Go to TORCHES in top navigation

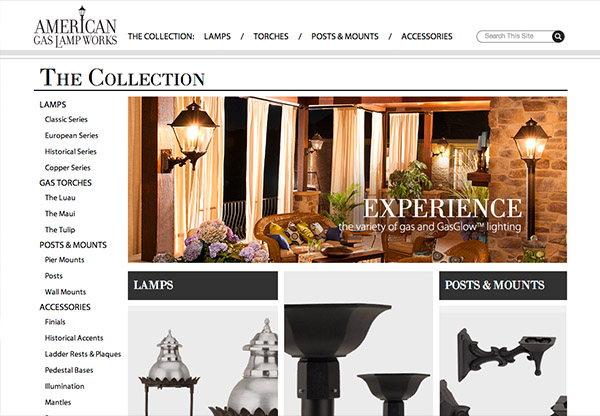click(x=271, y=36)
